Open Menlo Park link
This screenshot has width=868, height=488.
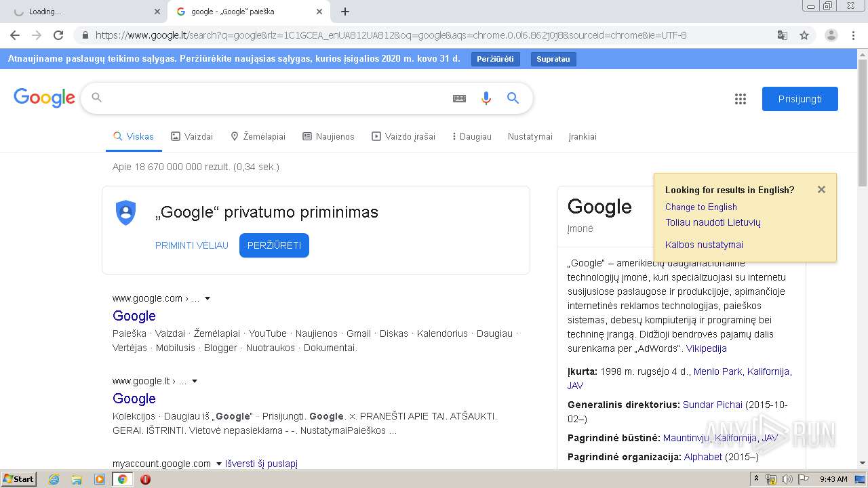click(717, 371)
